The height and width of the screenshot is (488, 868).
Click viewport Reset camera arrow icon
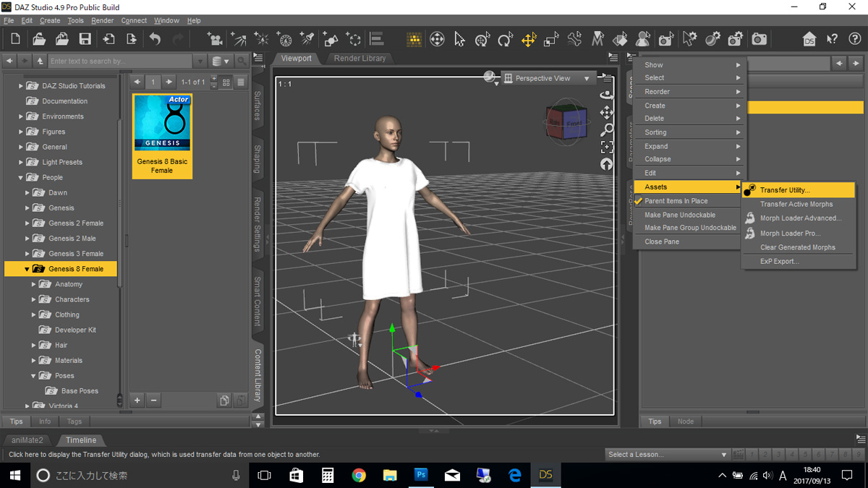pos(606,164)
